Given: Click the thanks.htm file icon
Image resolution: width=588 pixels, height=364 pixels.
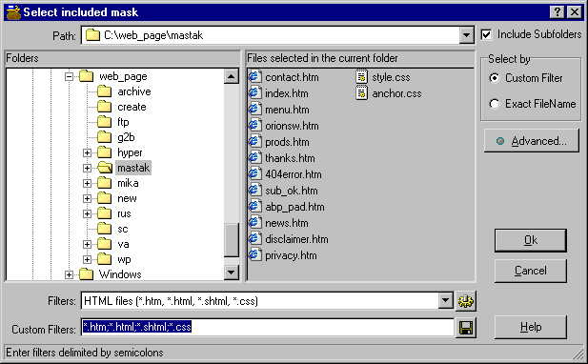Looking at the screenshot, I should pos(255,158).
